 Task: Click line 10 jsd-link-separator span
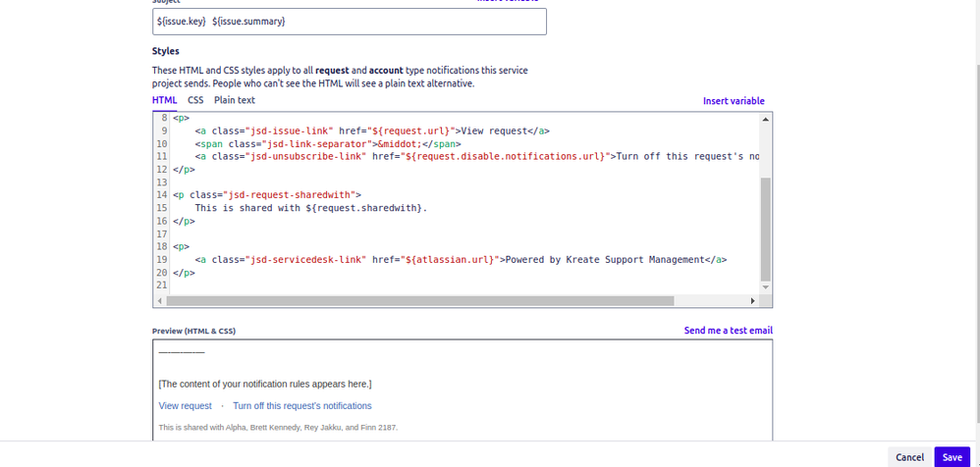328,143
